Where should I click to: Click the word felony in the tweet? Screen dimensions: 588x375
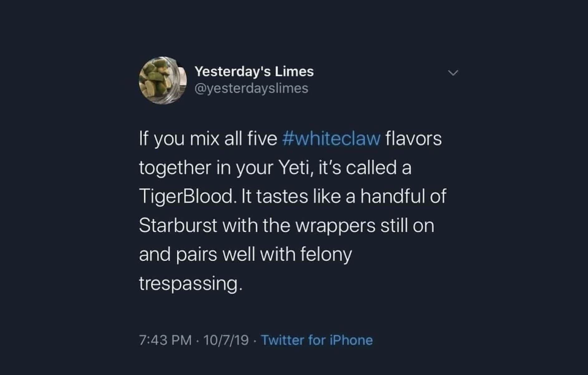point(326,255)
